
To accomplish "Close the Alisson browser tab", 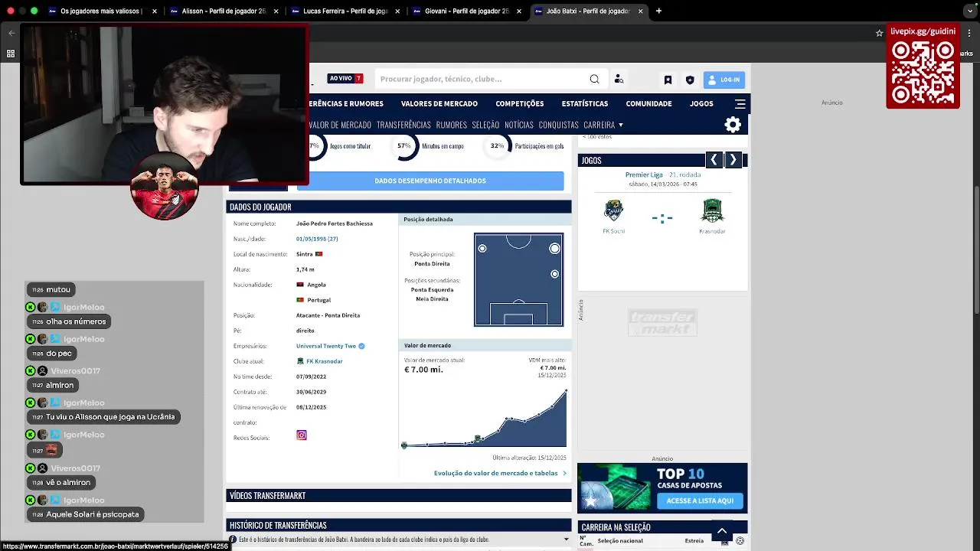I will pyautogui.click(x=276, y=11).
